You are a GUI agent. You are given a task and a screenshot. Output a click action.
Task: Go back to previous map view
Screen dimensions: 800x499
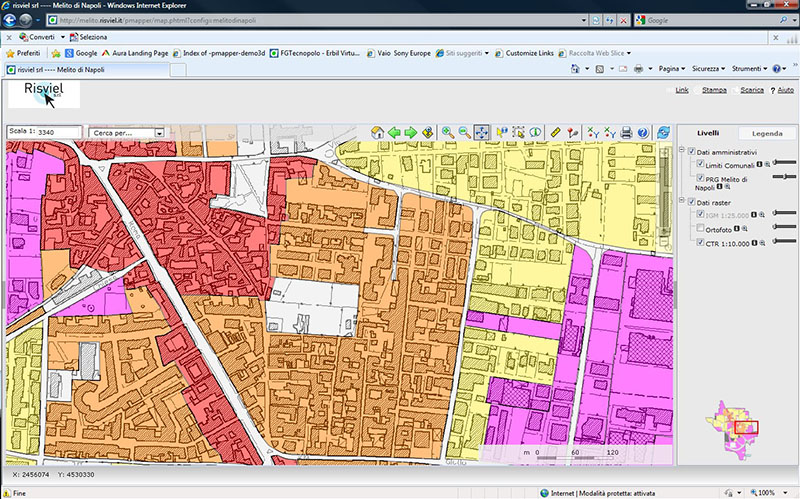pyautogui.click(x=394, y=132)
